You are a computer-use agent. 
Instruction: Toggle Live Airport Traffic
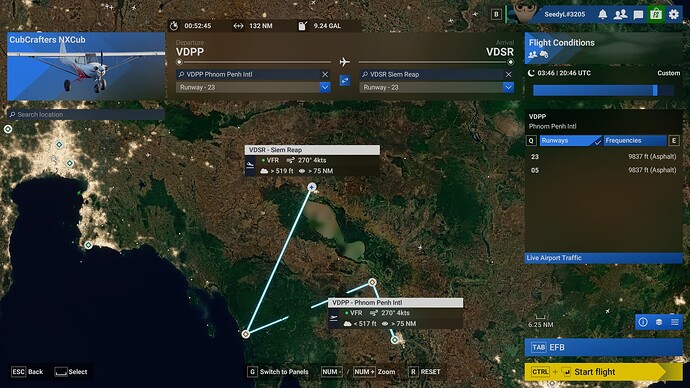[x=603, y=258]
